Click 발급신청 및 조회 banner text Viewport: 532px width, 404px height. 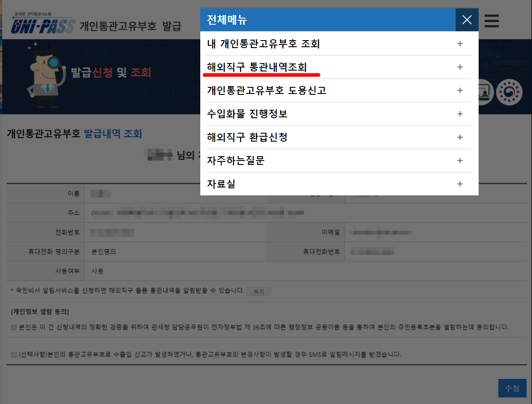pyautogui.click(x=111, y=72)
